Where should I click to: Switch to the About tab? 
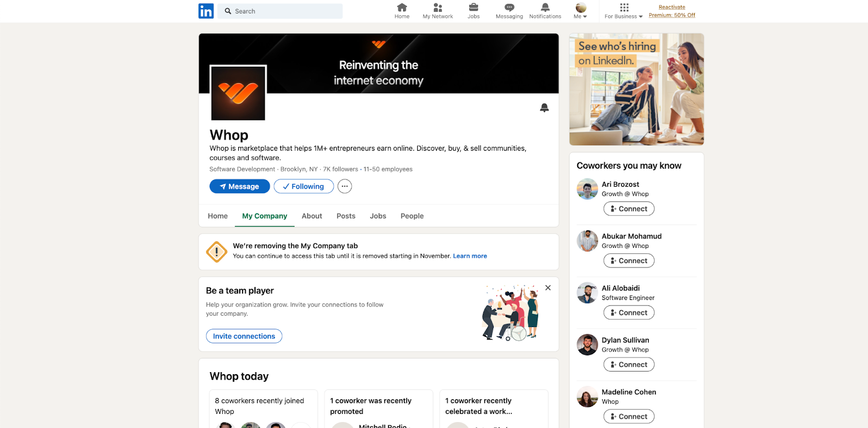pos(312,216)
